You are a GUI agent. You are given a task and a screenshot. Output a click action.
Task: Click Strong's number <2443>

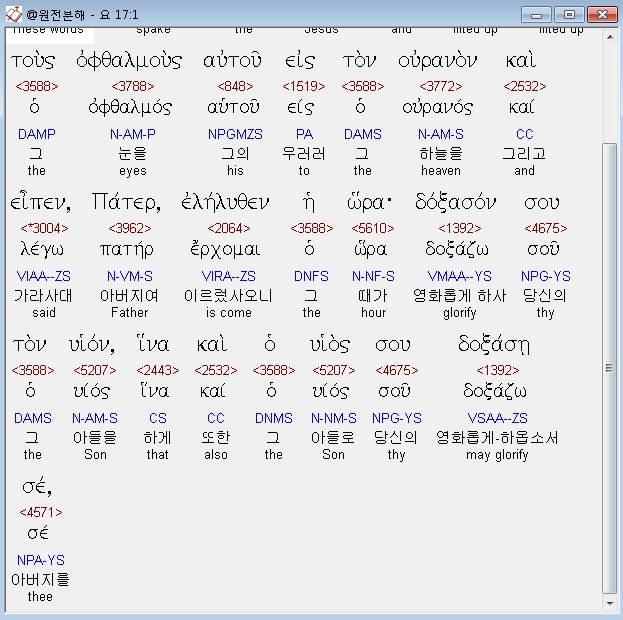point(158,370)
